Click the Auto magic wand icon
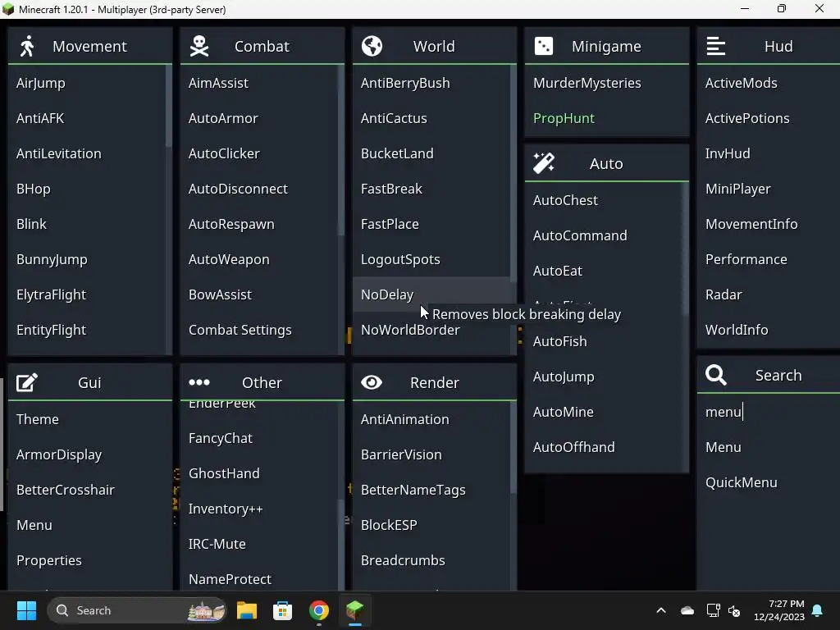Image resolution: width=840 pixels, height=630 pixels. point(544,163)
